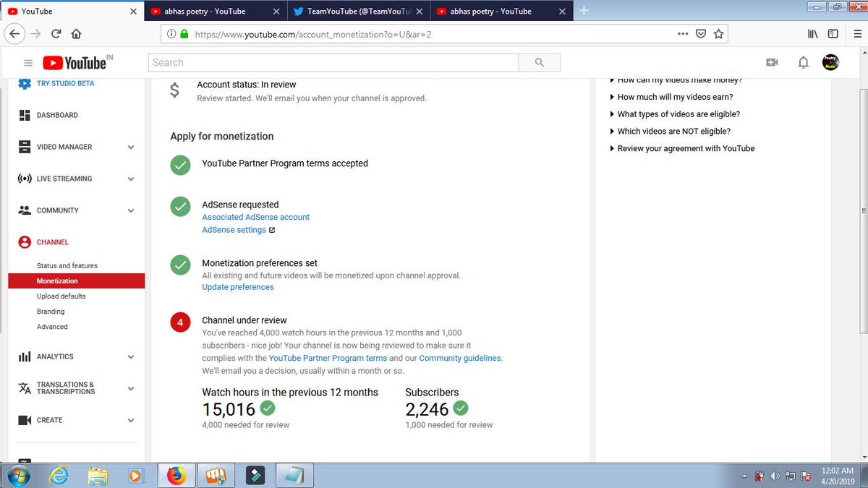Click the search magnifier button
The width and height of the screenshot is (868, 488).
coord(539,63)
